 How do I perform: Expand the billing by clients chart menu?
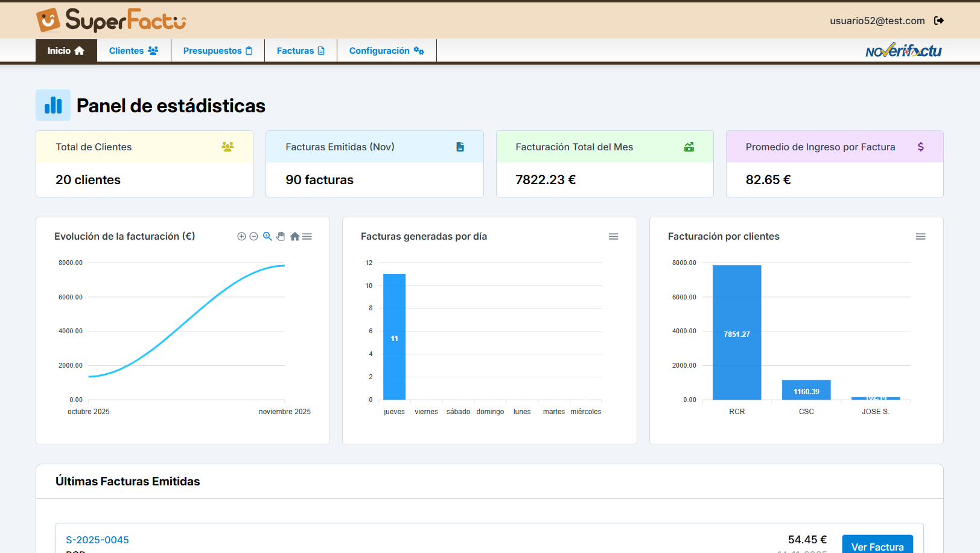click(x=920, y=237)
